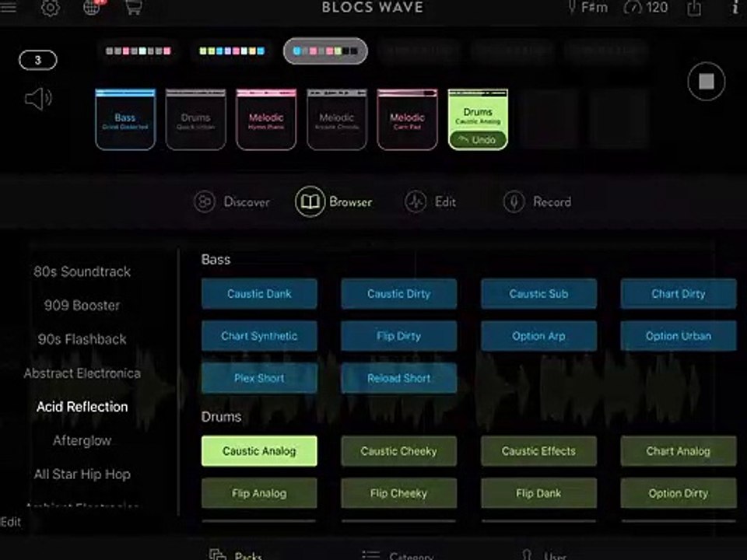
Task: Select the Abstract Electronica pack
Action: [x=82, y=373]
